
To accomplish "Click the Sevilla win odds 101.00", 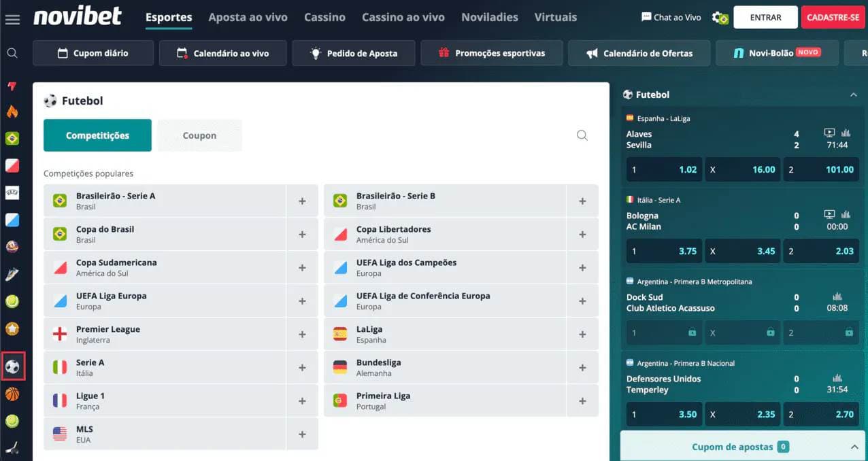I will point(821,169).
